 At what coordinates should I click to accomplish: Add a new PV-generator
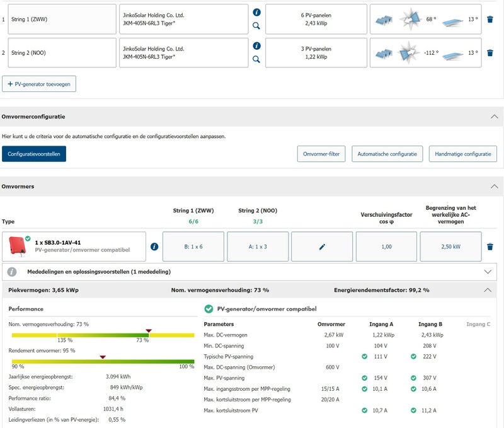tap(39, 84)
